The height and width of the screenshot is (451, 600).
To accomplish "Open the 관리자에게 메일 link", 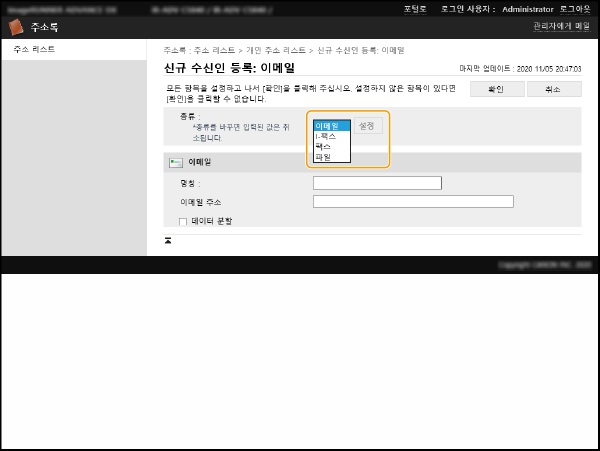I will 561,27.
